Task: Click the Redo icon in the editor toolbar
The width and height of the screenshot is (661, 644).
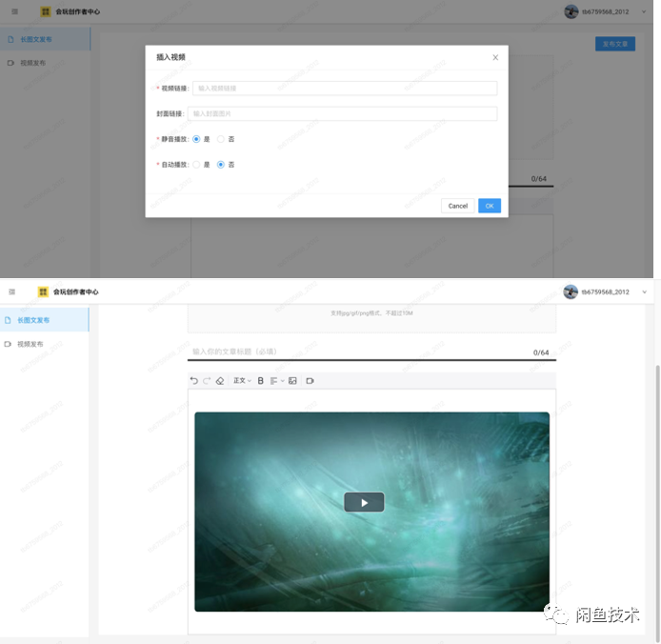Action: 207,381
